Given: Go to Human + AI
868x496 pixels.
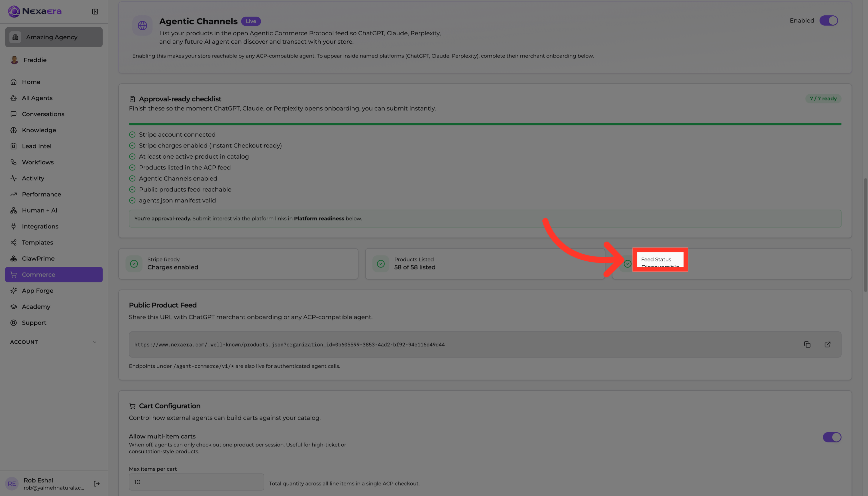Looking at the screenshot, I should [x=54, y=210].
